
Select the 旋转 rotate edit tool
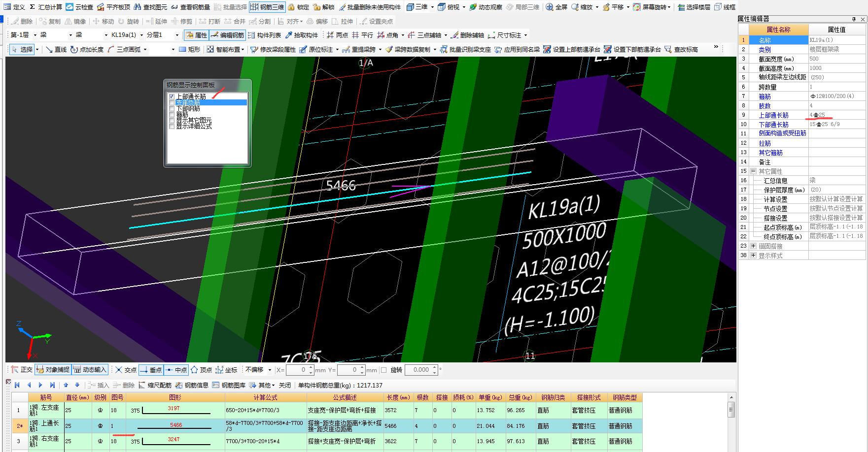click(x=129, y=21)
